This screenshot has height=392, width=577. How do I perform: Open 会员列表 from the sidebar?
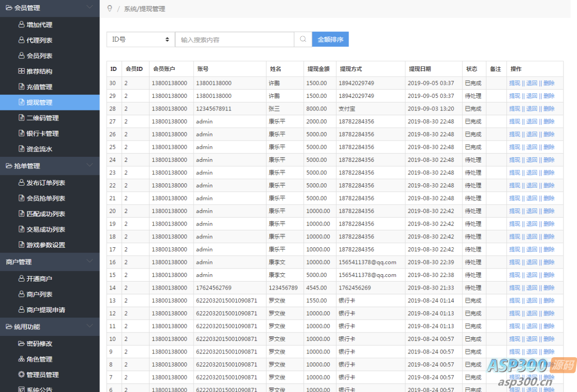pos(39,56)
